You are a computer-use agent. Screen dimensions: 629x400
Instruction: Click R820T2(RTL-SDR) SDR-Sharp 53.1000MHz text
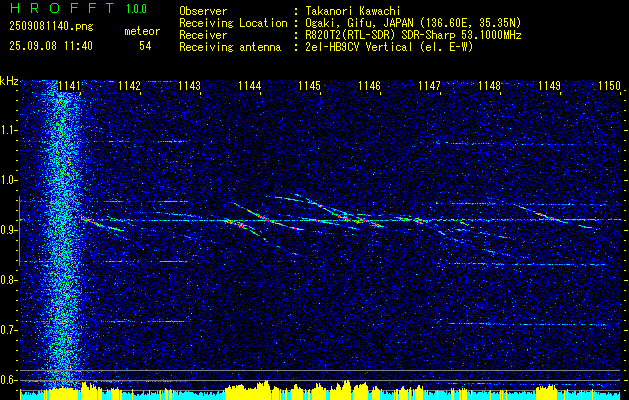tap(413, 35)
